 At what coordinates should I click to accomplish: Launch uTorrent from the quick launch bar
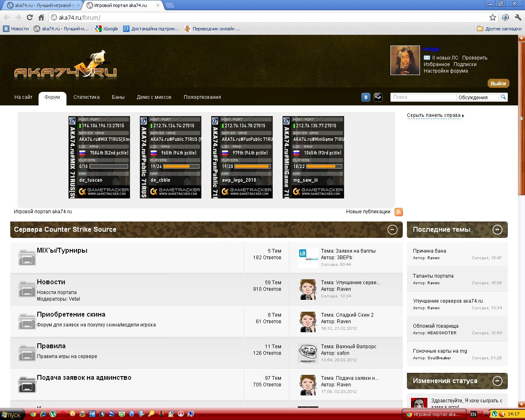tap(53, 414)
